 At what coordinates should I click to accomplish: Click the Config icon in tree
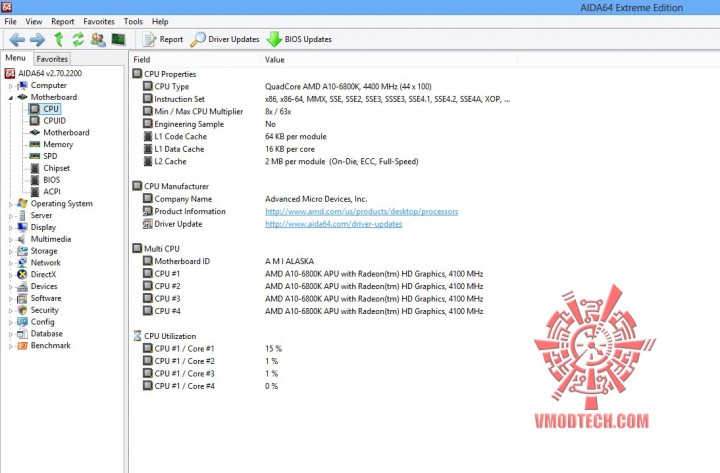point(22,322)
